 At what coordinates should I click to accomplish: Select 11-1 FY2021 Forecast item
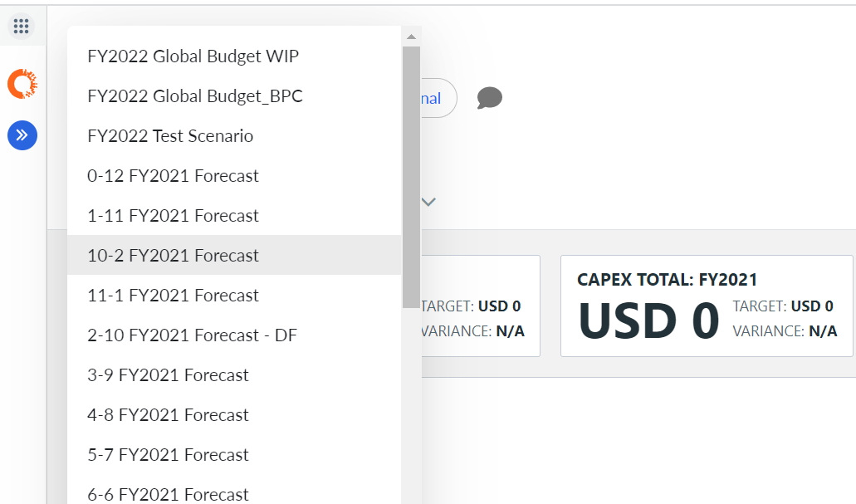click(x=234, y=296)
